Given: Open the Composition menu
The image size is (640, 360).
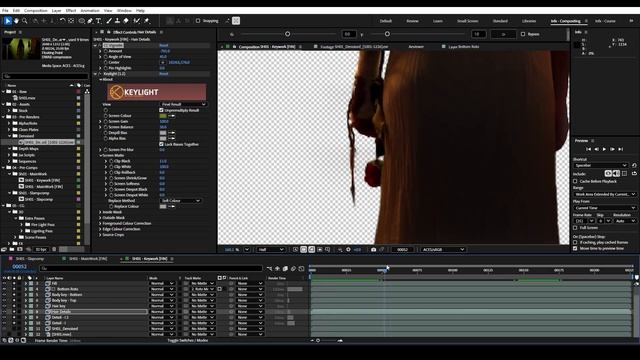Looking at the screenshot, I should (36, 11).
